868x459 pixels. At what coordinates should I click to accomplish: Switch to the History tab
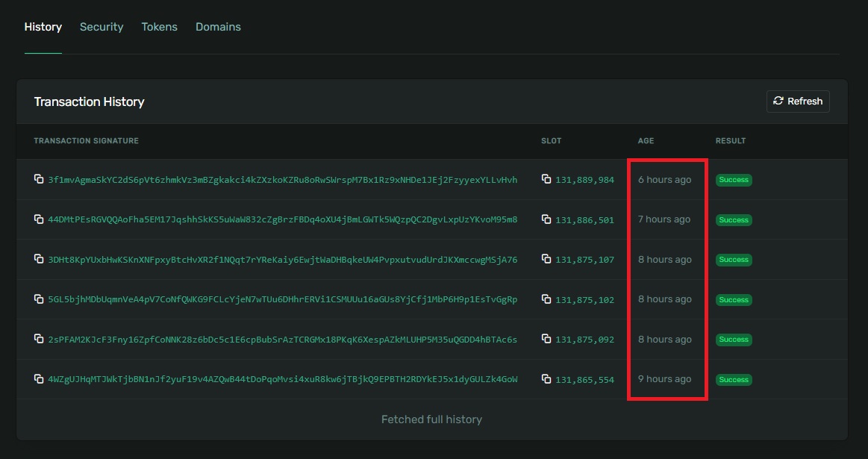43,27
